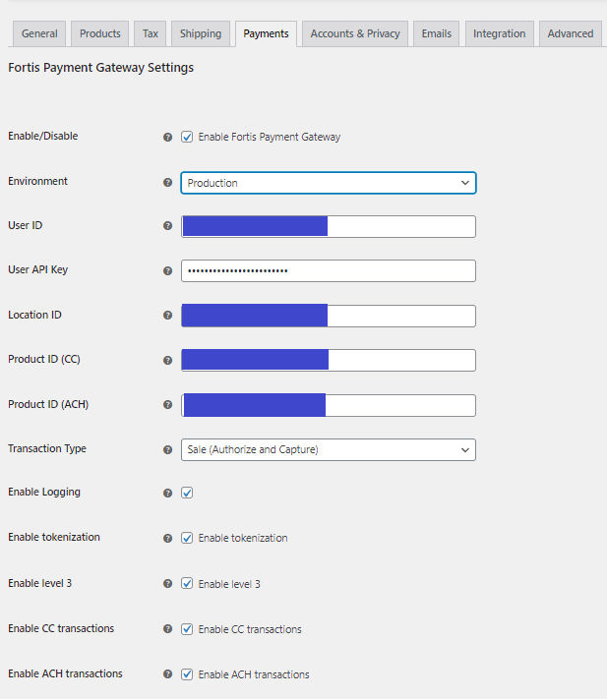
Task: Show help tooltip for Location ID
Action: 167,316
